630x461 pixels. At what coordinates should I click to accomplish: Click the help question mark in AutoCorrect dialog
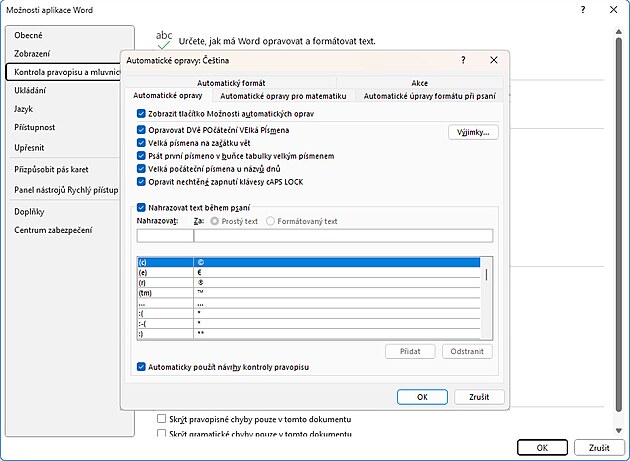coord(463,61)
